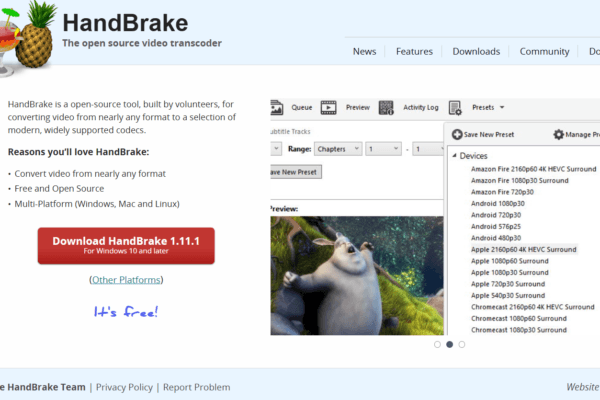600x400 pixels.
Task: Open the first chapter number dropdown
Action: click(x=383, y=149)
